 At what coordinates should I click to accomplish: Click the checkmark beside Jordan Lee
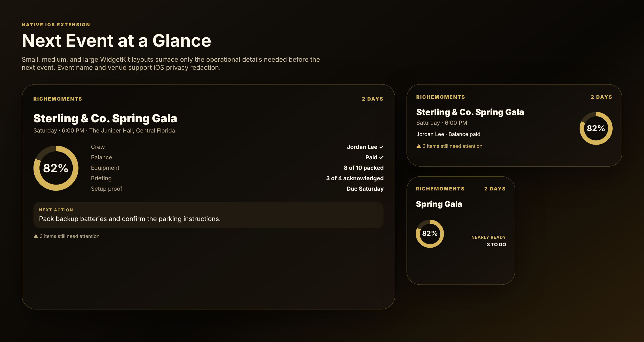tap(381, 147)
